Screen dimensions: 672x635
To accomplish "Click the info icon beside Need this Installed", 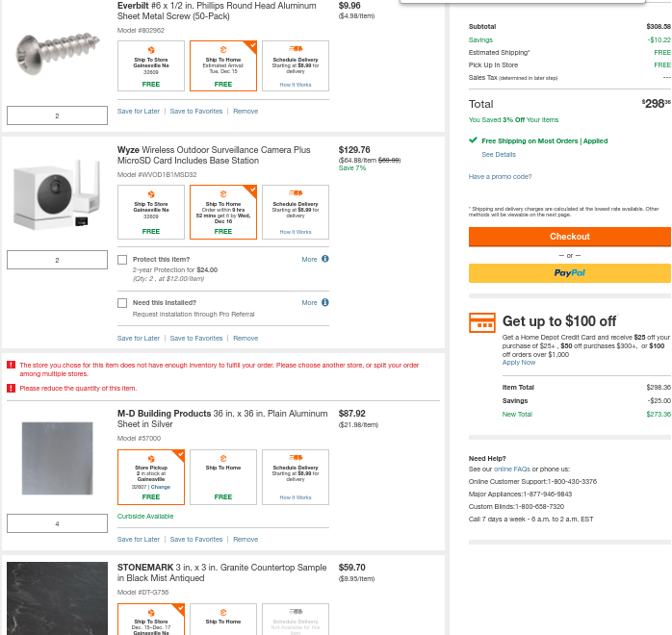I will [325, 302].
